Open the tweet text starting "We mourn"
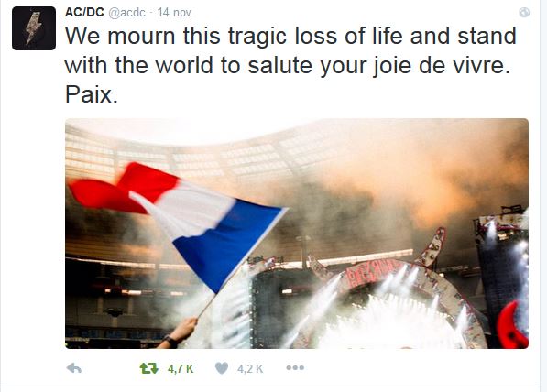 pos(290,65)
